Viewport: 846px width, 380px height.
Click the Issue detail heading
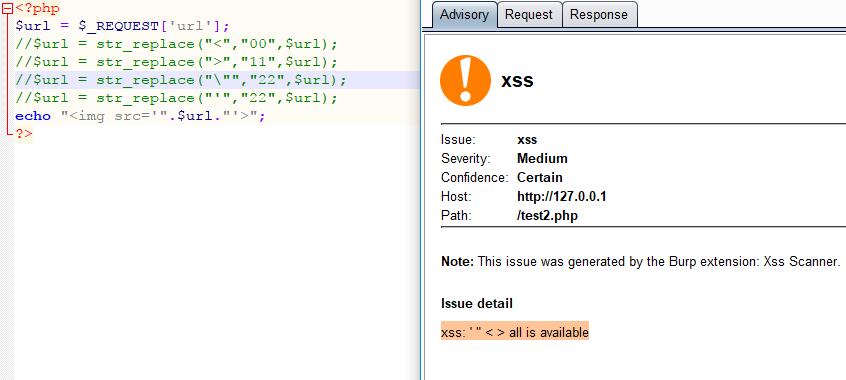pyautogui.click(x=477, y=303)
